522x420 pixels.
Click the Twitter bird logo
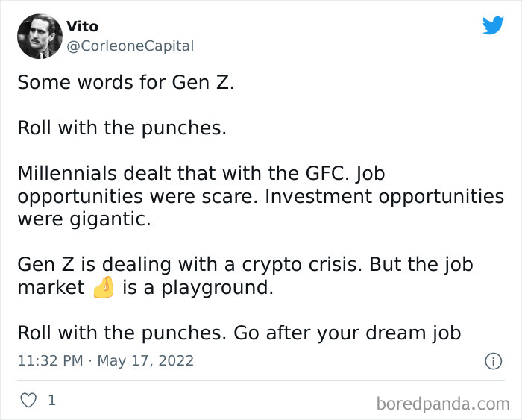pyautogui.click(x=493, y=26)
